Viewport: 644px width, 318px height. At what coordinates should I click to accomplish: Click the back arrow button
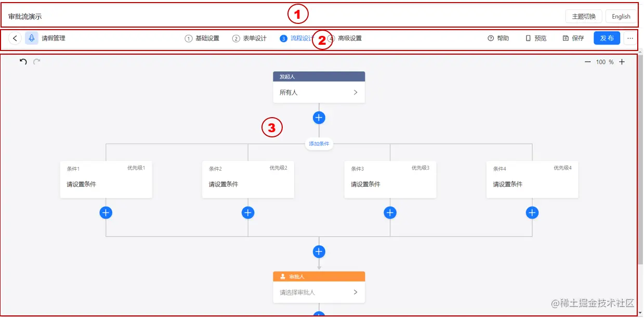(15, 39)
